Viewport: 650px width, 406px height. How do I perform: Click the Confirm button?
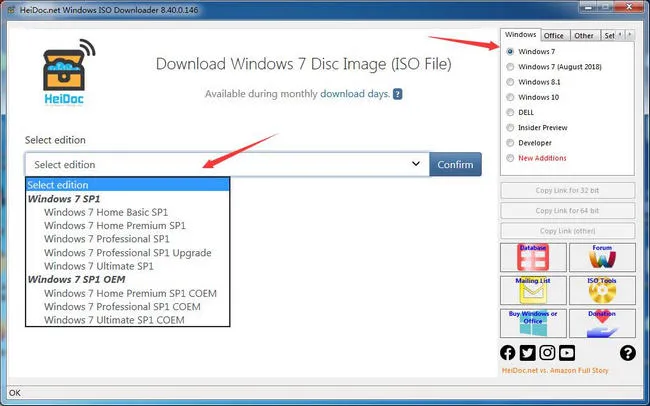click(455, 164)
